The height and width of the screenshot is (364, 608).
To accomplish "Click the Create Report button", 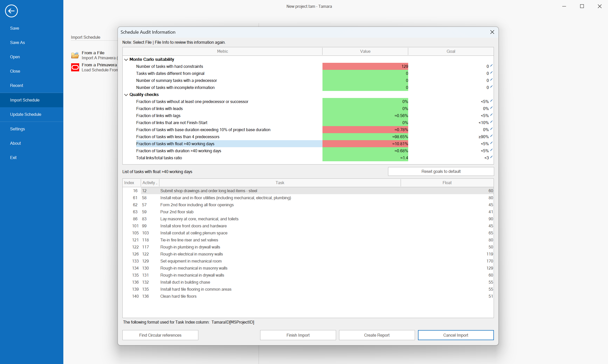I will (x=377, y=335).
